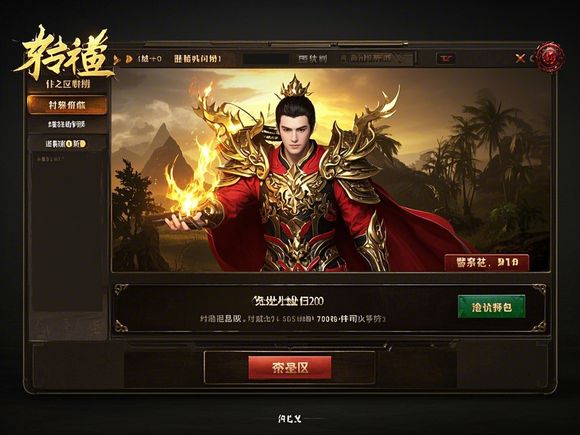The height and width of the screenshot is (435, 580).
Task: Click the '+0' counter in top bar
Action: pos(149,58)
